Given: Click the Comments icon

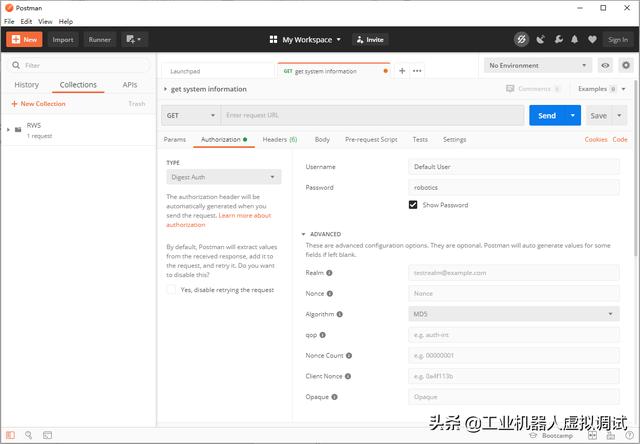Looking at the screenshot, I should pos(510,89).
